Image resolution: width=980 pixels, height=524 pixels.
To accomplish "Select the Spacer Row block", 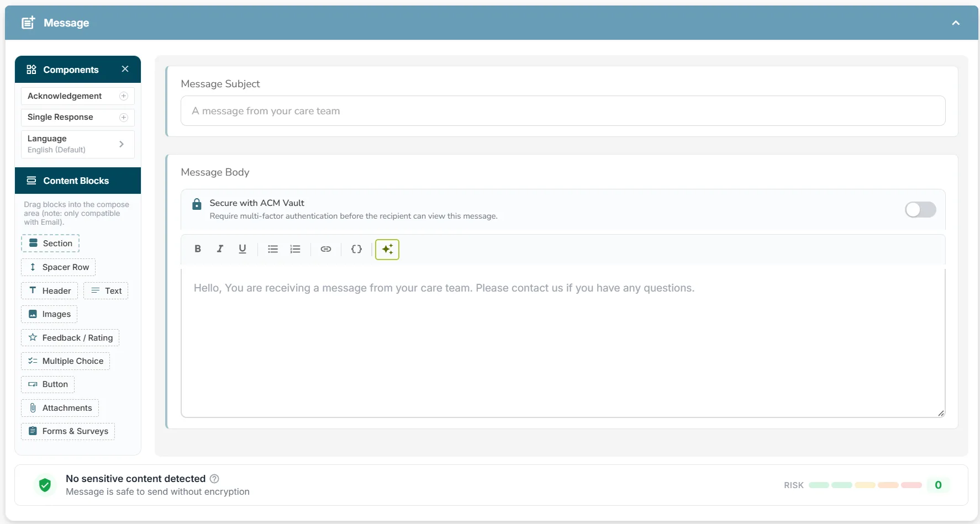I will point(59,267).
